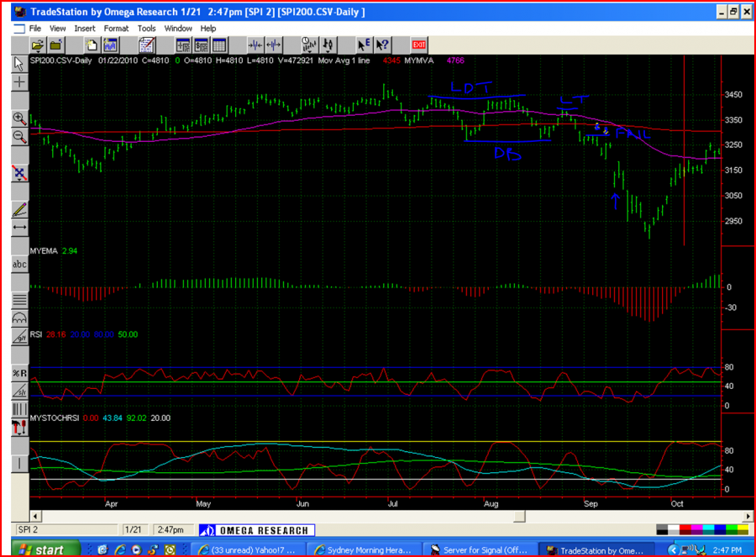Viewport: 756px width, 557px height.
Task: Select the arc drawing tool
Action: [19, 318]
